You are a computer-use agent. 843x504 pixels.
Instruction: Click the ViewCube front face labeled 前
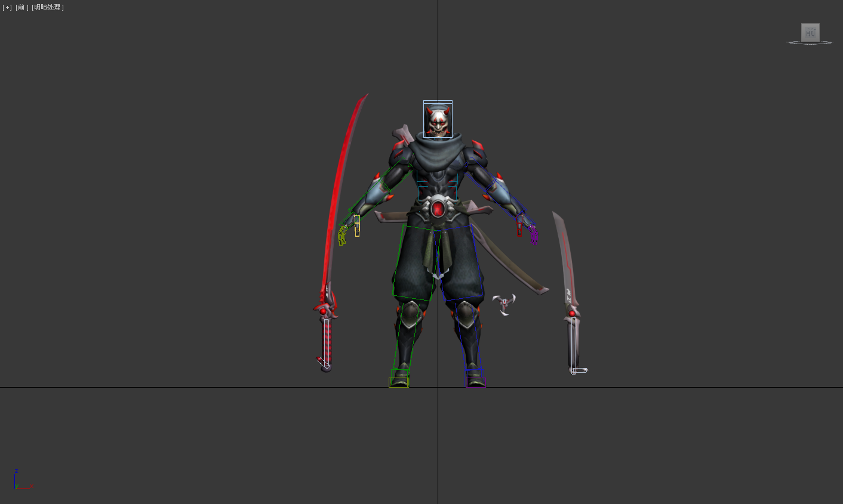(810, 32)
